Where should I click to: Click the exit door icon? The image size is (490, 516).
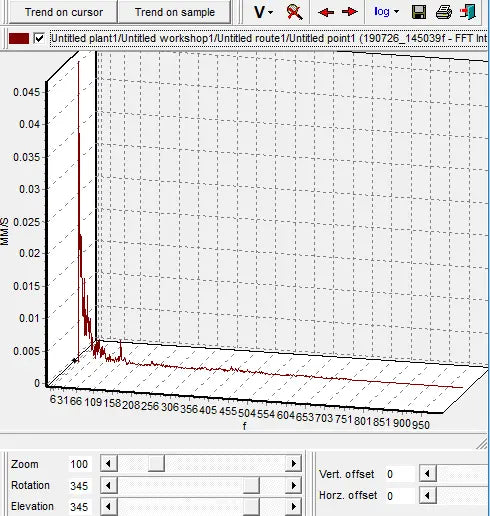click(x=467, y=12)
